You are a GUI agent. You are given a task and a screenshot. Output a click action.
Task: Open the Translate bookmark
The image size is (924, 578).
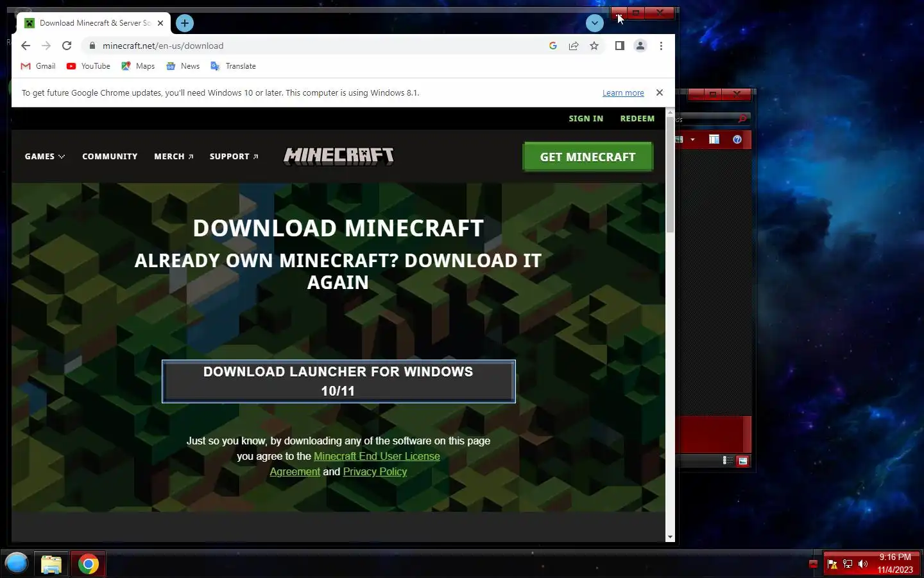pos(234,66)
